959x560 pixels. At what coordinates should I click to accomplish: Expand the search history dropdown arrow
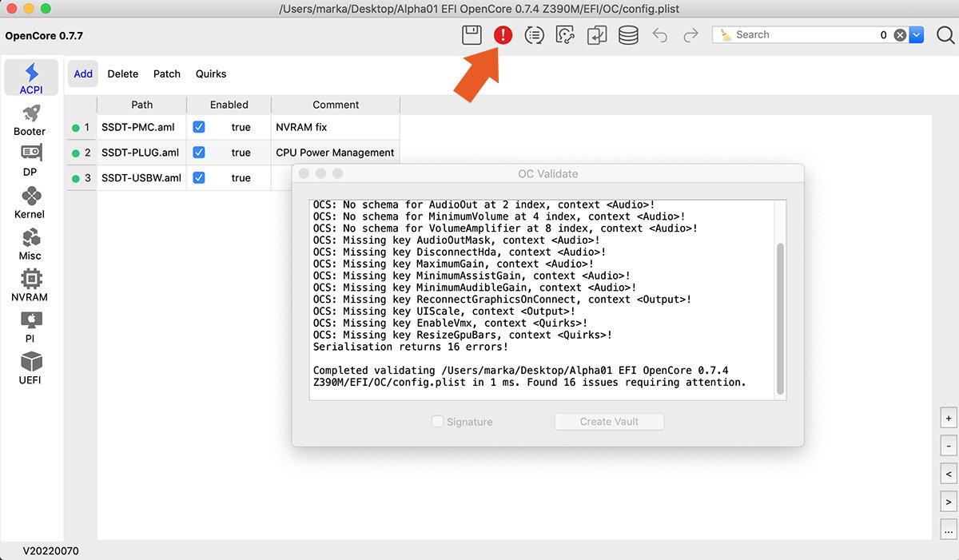coord(917,35)
